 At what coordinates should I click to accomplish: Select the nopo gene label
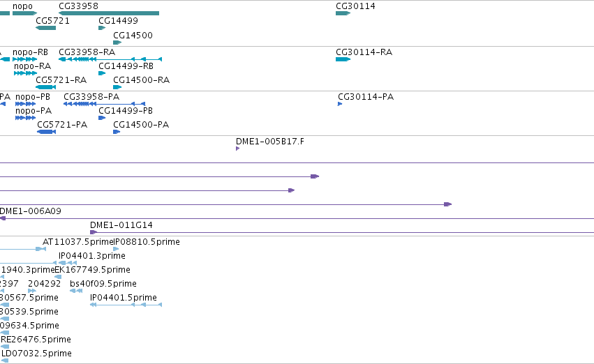[22, 6]
